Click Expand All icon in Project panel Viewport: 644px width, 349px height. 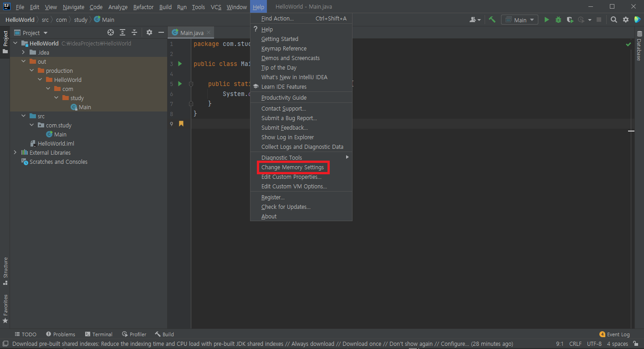point(123,32)
